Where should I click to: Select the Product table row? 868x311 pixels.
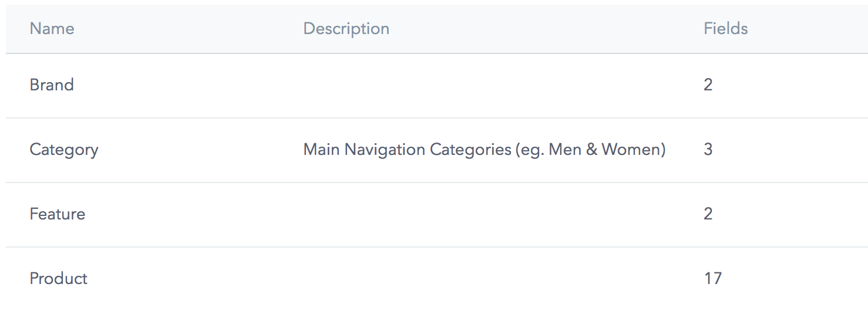tap(206, 278)
